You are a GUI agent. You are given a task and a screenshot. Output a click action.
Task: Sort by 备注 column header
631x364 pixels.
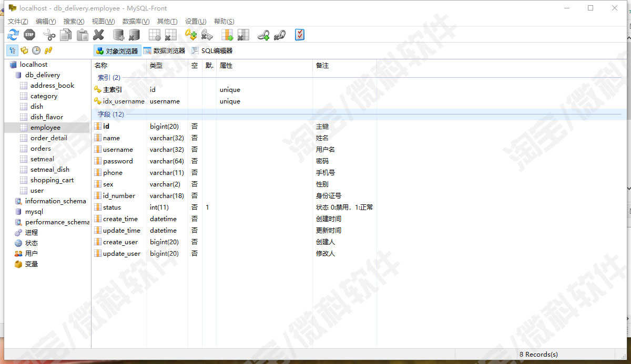point(344,66)
